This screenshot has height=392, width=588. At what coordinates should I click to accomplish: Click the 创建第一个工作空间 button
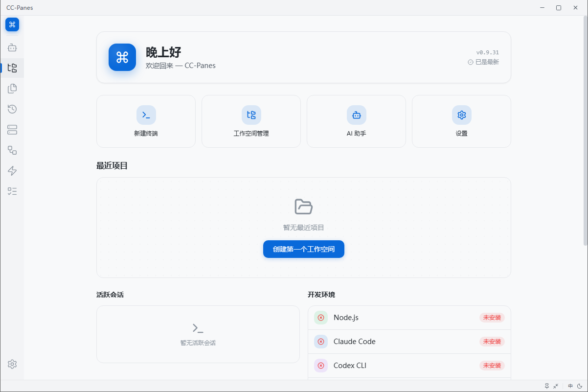tap(303, 249)
